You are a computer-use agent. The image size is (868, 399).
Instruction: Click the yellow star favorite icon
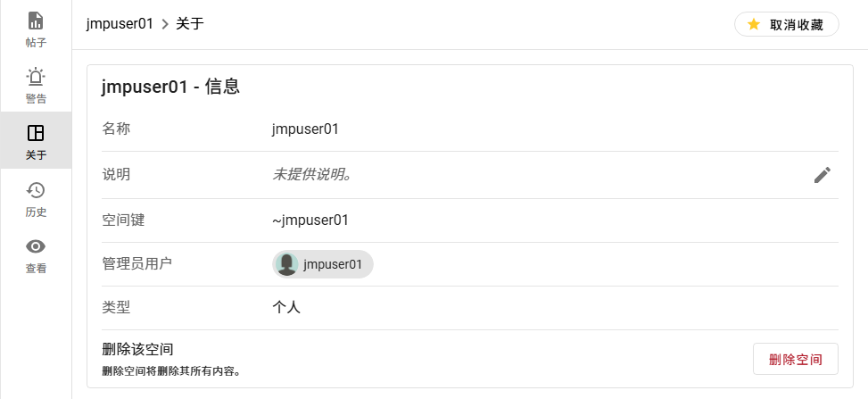coord(754,24)
